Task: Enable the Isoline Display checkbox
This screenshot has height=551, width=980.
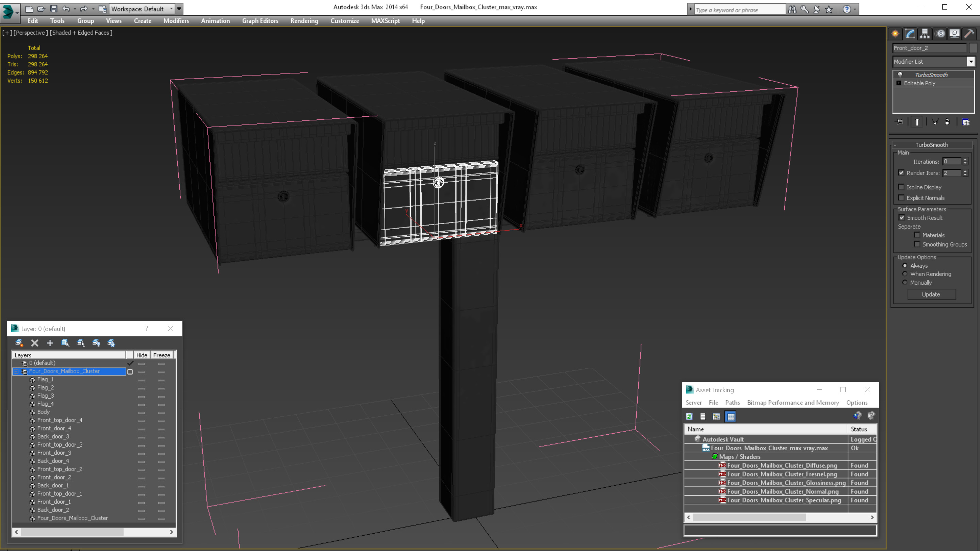Action: pyautogui.click(x=901, y=187)
